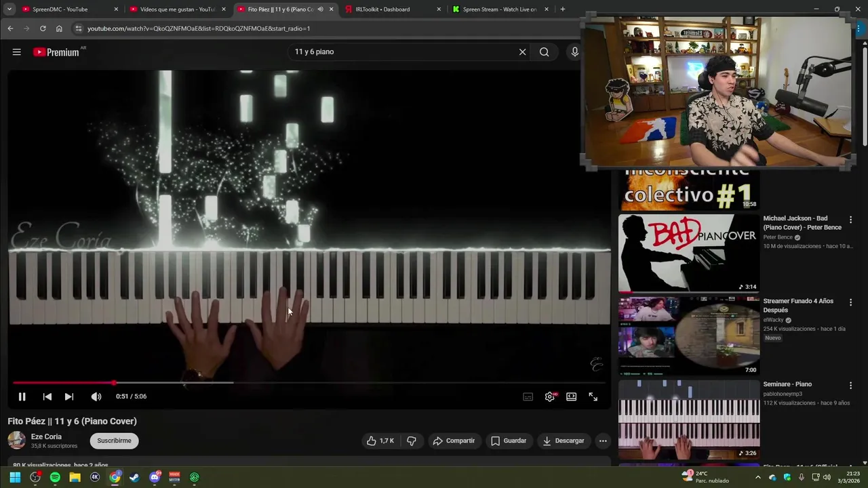The width and height of the screenshot is (868, 488).
Task: Click the pablohoneymp3 channel name
Action: click(783, 394)
